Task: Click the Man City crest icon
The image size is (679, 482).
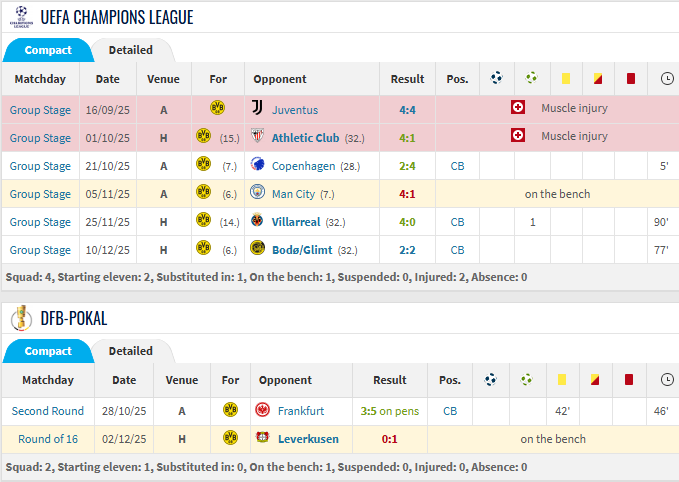Action: pos(257,192)
